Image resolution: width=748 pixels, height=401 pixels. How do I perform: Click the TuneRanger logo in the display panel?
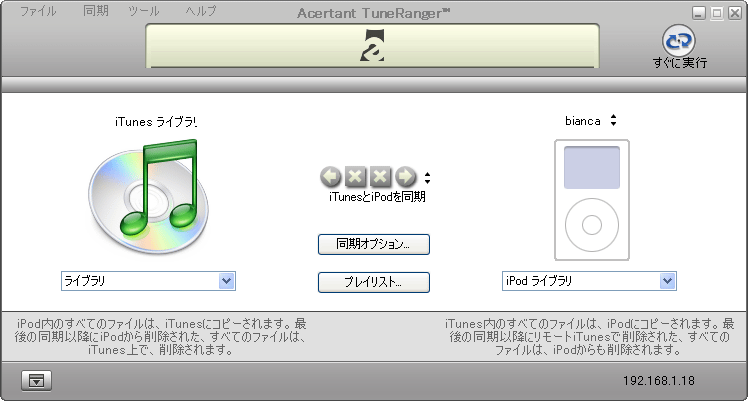[x=372, y=45]
